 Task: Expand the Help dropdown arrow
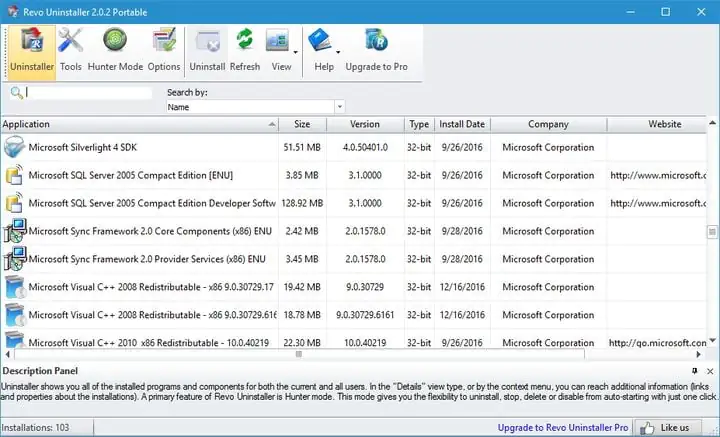[339, 50]
